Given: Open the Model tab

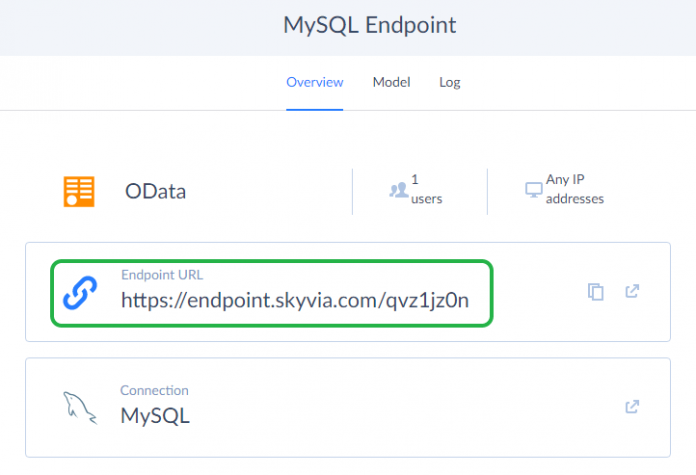Looking at the screenshot, I should (391, 82).
